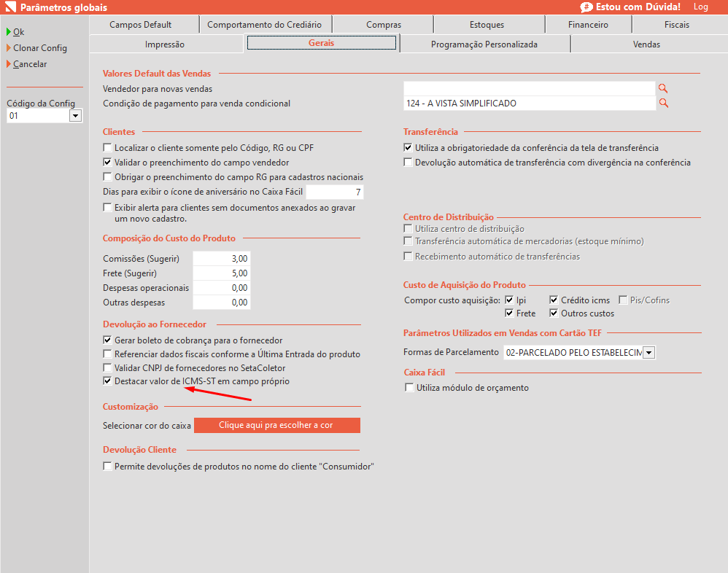Open the Programação Personalizada tab

tap(484, 44)
